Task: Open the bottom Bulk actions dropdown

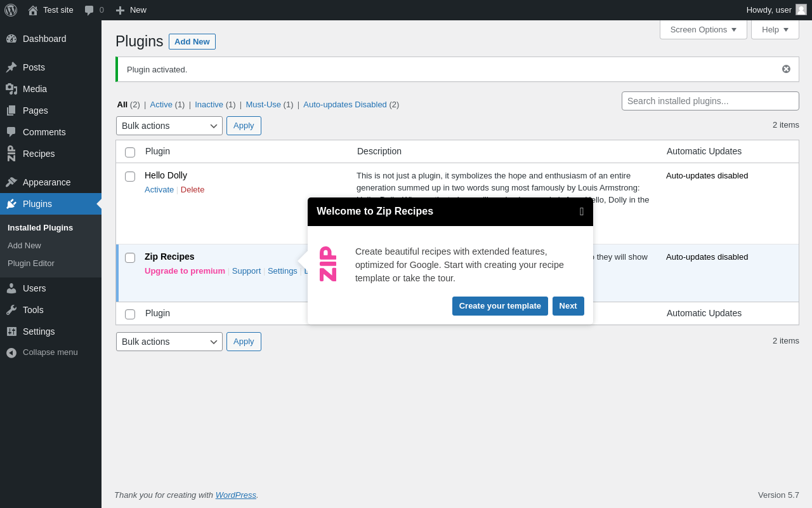Action: point(169,342)
